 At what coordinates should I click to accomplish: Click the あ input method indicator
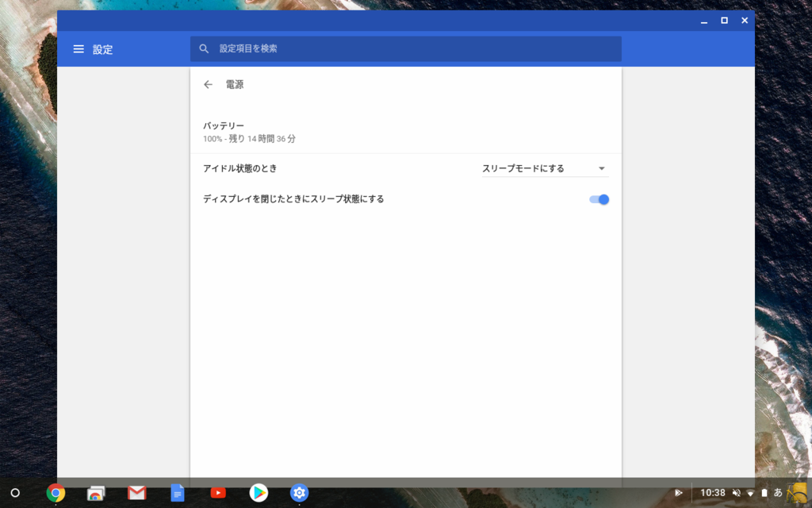[778, 493]
